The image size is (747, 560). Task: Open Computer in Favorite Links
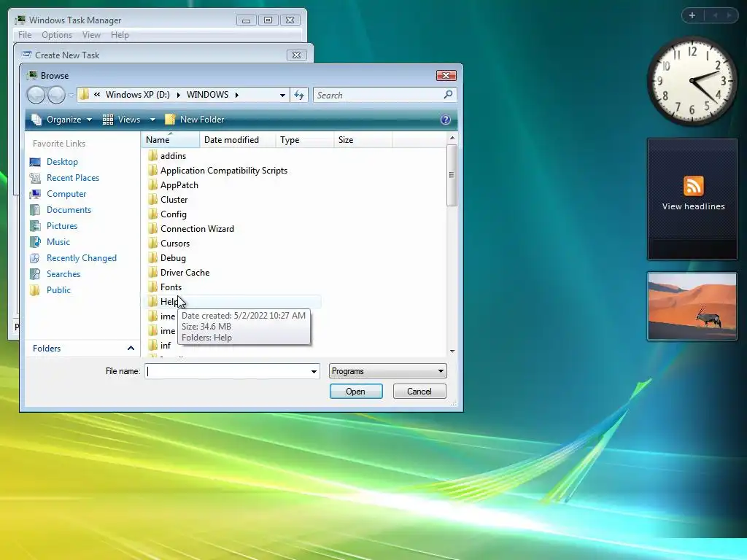[66, 194]
